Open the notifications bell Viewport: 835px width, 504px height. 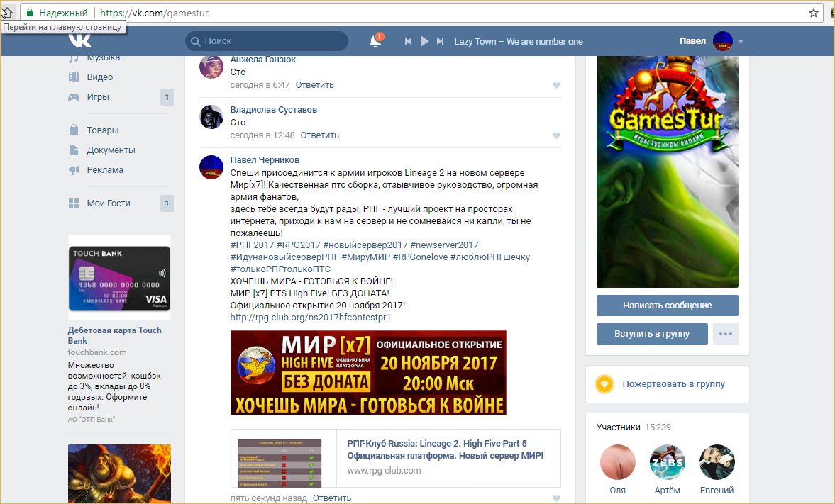pyautogui.click(x=375, y=42)
